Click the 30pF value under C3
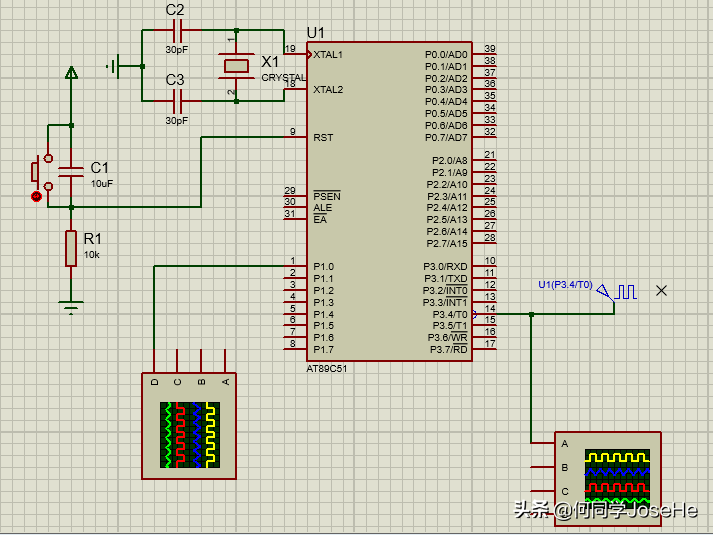Image resolution: width=713 pixels, height=535 pixels. (x=176, y=120)
